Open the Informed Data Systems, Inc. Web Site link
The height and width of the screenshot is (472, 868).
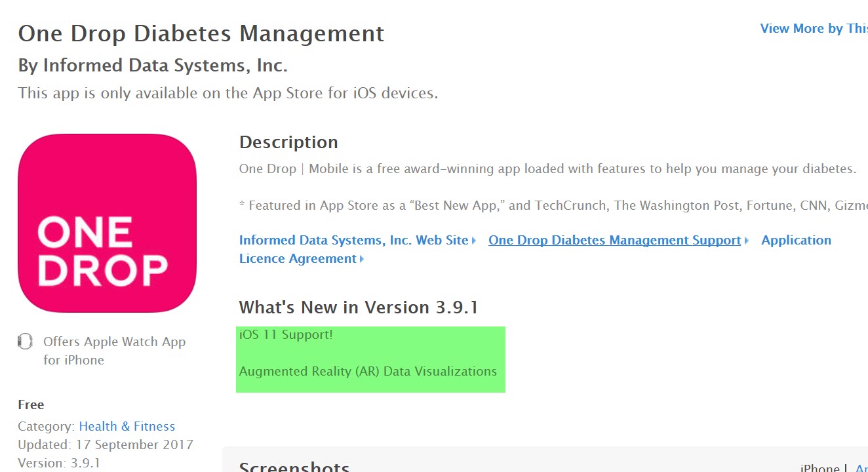point(354,240)
